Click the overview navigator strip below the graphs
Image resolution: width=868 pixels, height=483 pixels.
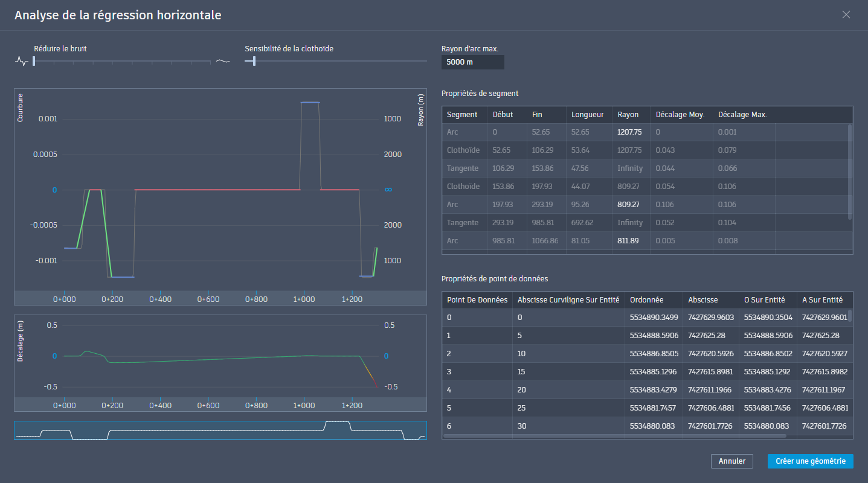click(220, 430)
